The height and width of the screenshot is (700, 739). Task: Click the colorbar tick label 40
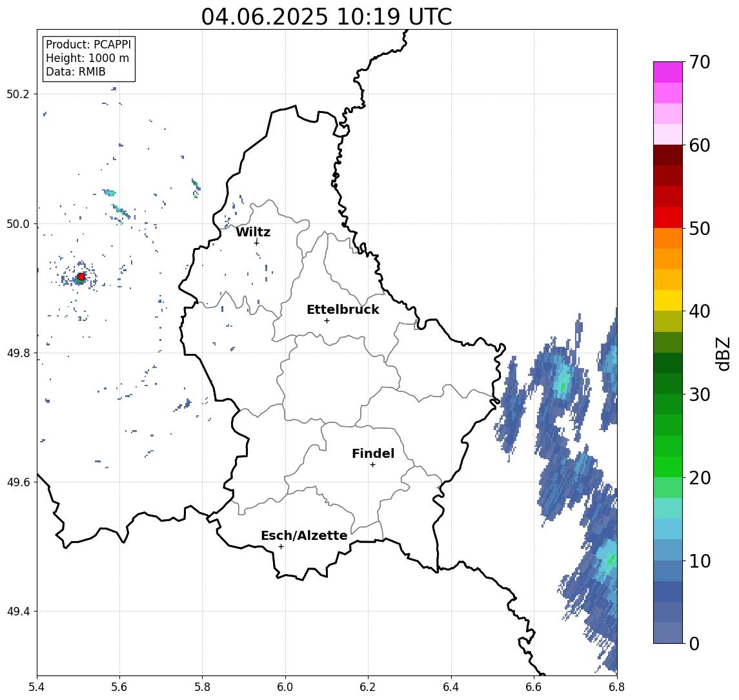(700, 311)
